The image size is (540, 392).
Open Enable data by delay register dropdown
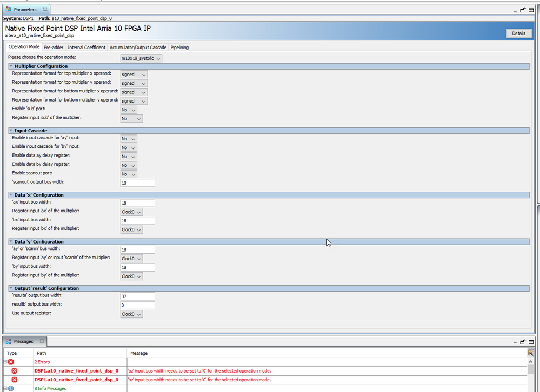[x=129, y=165]
